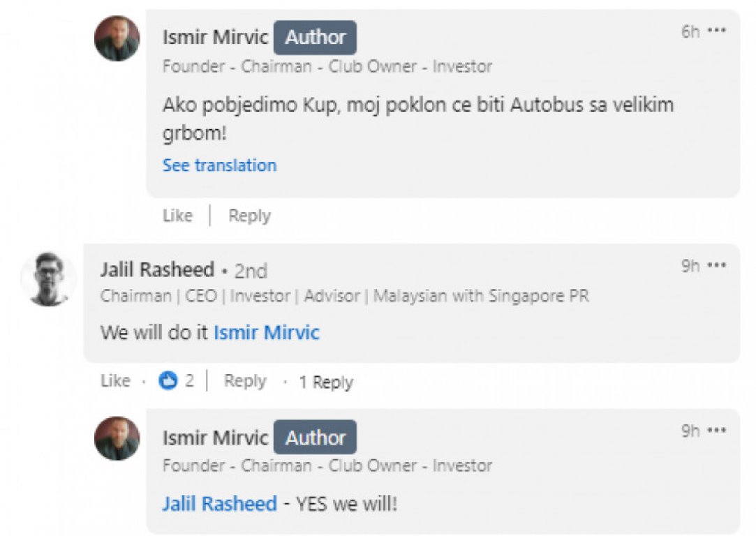
Task: Click Ismir Mirvic's avatar on the YES reply
Action: tap(117, 438)
